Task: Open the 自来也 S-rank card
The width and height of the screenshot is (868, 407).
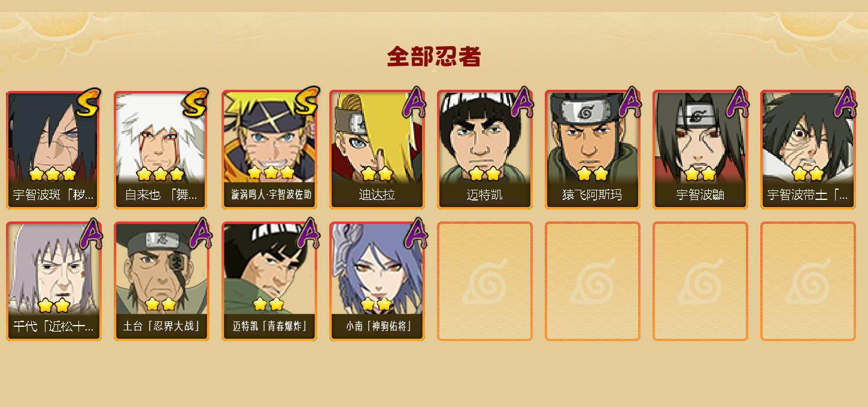Action: (x=162, y=150)
